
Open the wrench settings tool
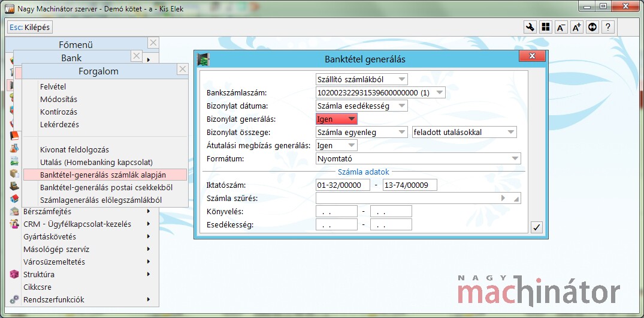[x=530, y=27]
